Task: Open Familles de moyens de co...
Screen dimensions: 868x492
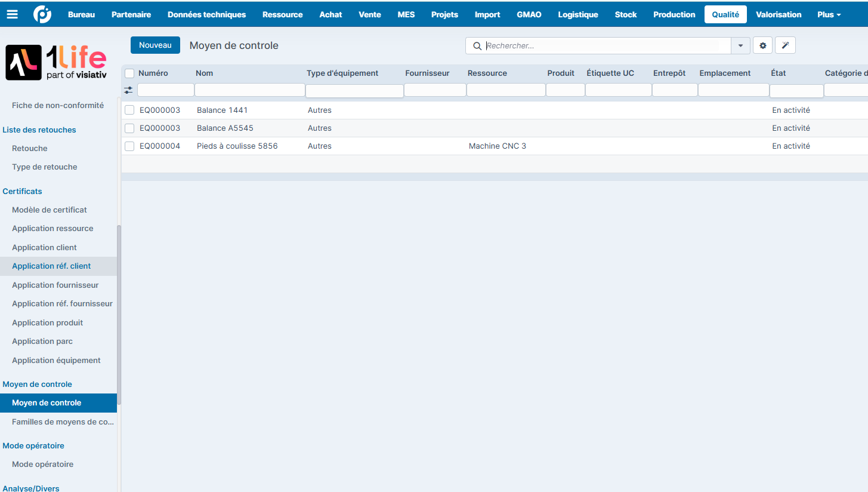Action: pyautogui.click(x=63, y=422)
